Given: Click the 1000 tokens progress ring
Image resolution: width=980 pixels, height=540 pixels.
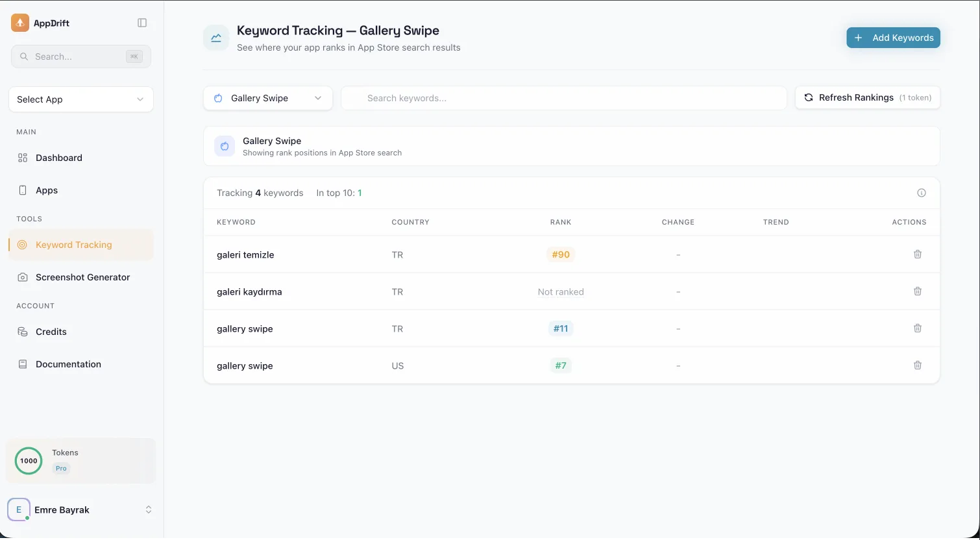Looking at the screenshot, I should [x=29, y=461].
